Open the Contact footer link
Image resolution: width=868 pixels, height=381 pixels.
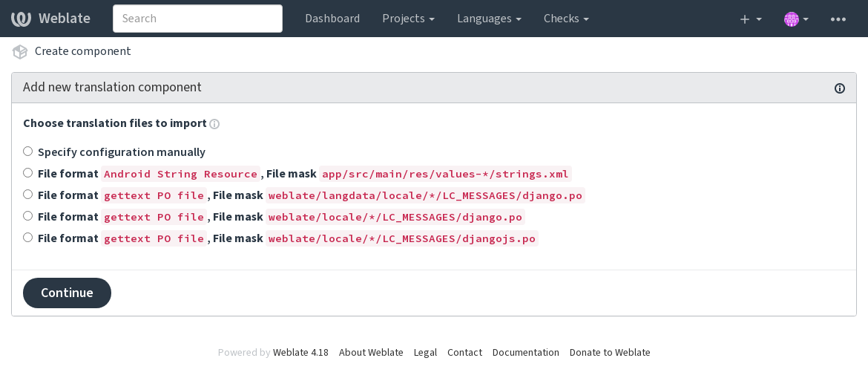464,352
